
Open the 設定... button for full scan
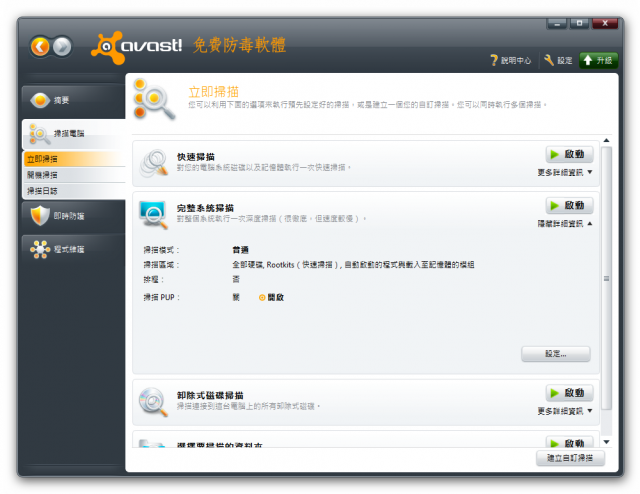pyautogui.click(x=556, y=354)
